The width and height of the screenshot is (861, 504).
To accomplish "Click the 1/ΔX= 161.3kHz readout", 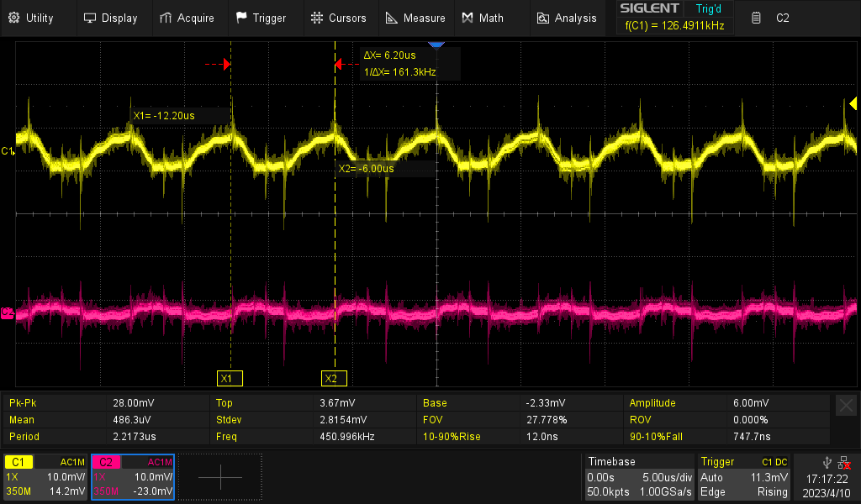I will click(399, 72).
